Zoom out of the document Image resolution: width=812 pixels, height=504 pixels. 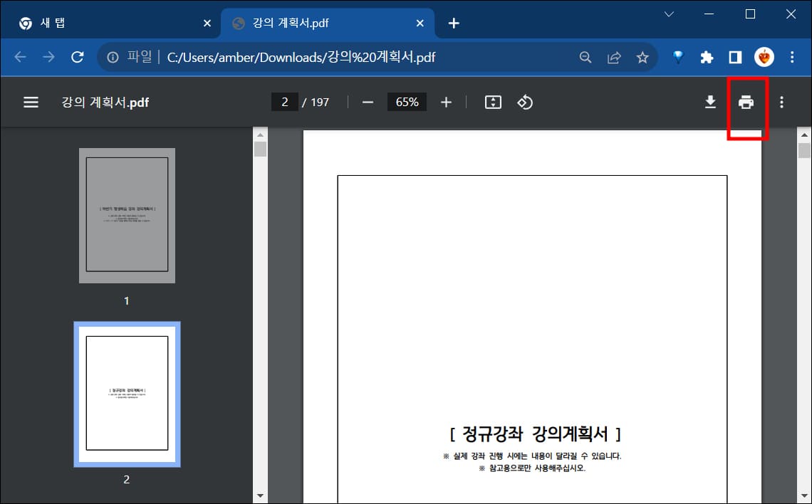click(x=368, y=102)
